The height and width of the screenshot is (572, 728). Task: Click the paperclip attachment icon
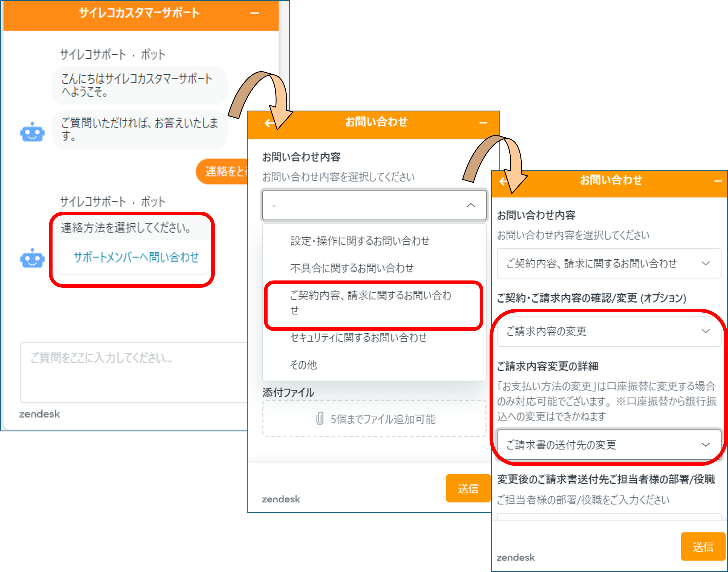pyautogui.click(x=320, y=419)
